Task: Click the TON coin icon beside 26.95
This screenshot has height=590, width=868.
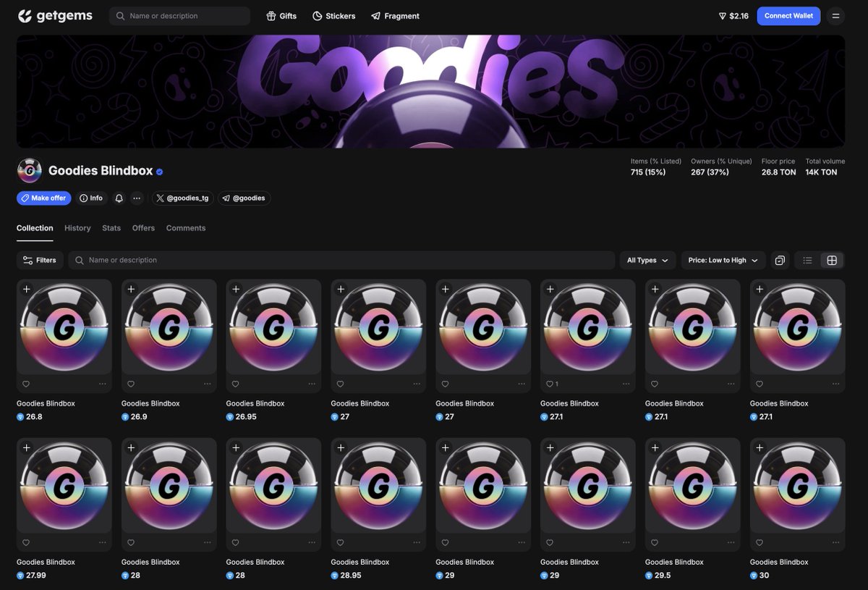Action: point(230,417)
